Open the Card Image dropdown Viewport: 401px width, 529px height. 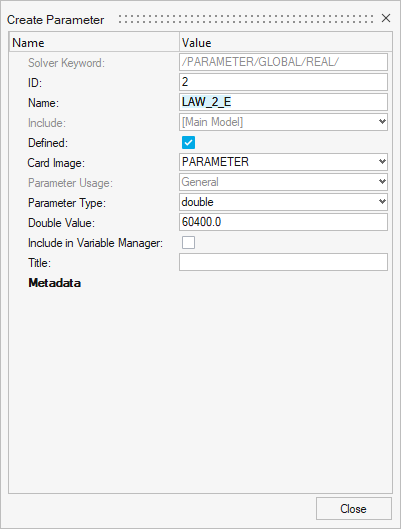[283, 162]
